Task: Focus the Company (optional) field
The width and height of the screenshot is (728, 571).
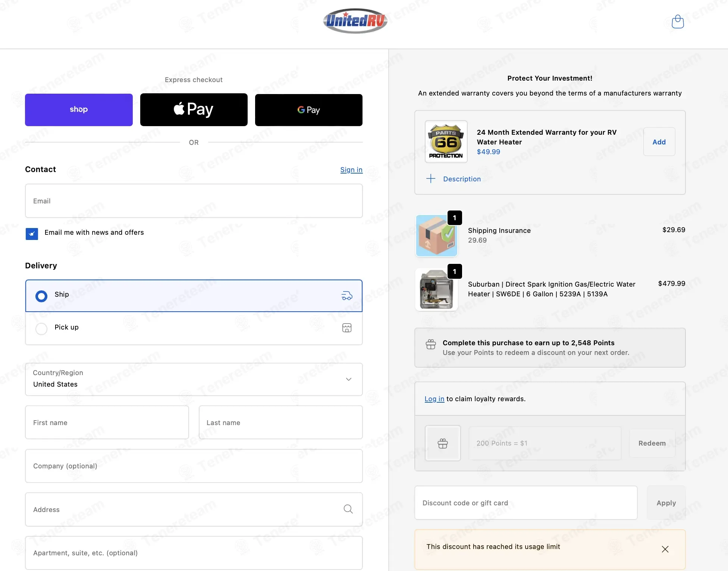Action: (x=194, y=466)
